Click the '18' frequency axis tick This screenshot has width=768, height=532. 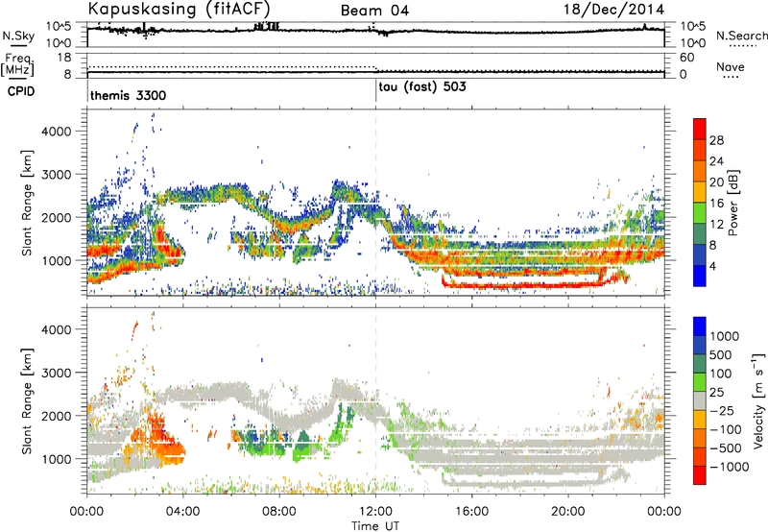(64, 58)
